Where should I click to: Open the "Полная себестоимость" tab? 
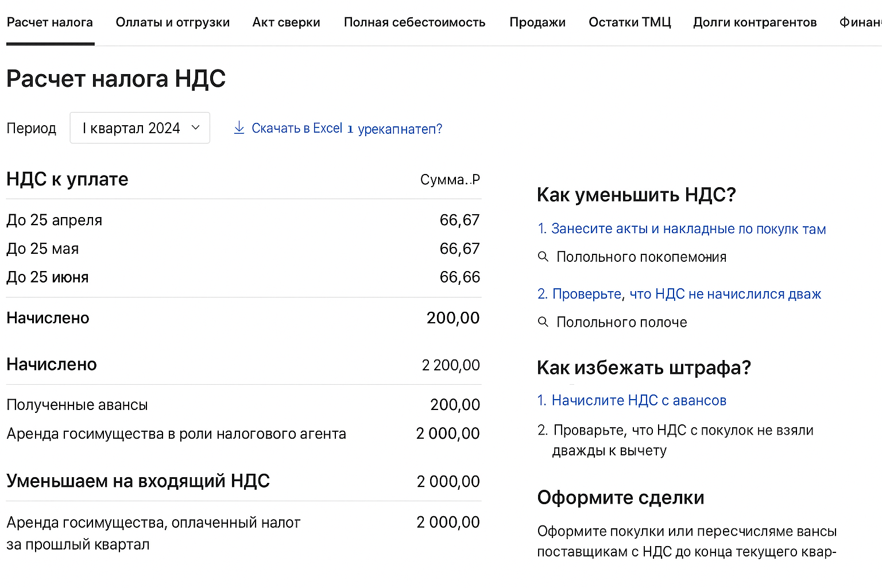point(415,22)
